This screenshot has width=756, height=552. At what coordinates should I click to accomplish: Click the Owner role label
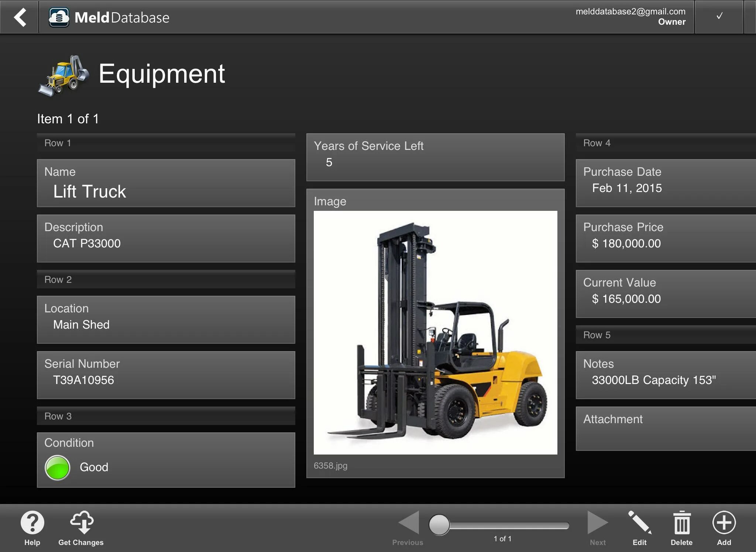(x=672, y=22)
